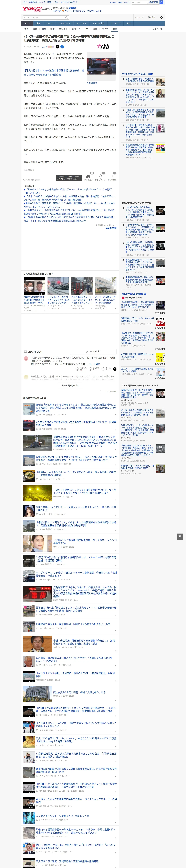Open ranking item 3 相談を聞くのが面倒くさく

[x=139, y=114]
